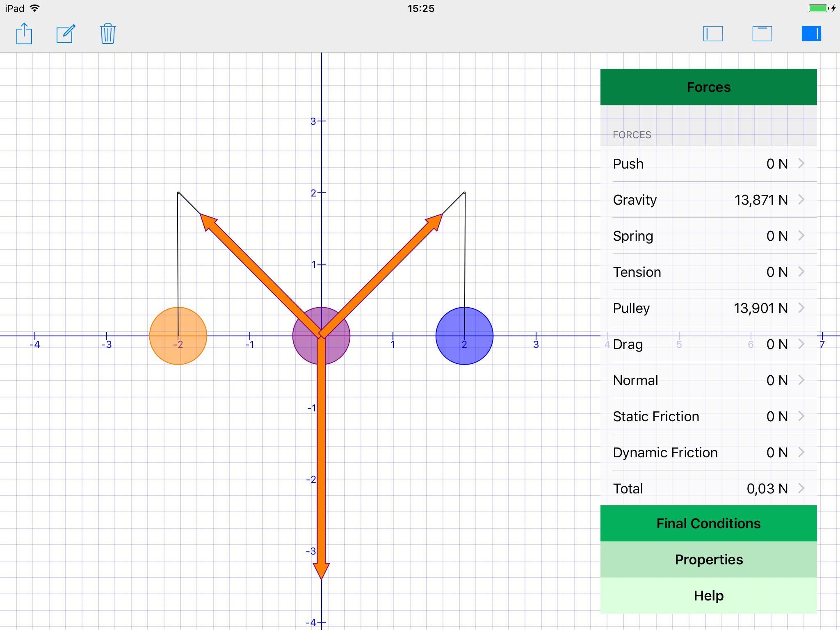Tap the upper-left force arrow head
840x630 pixels.
(x=207, y=221)
